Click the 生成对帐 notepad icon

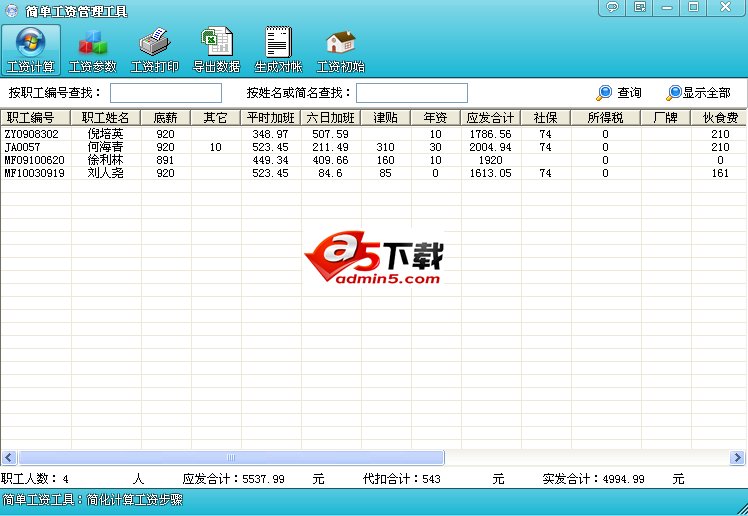coord(278,50)
